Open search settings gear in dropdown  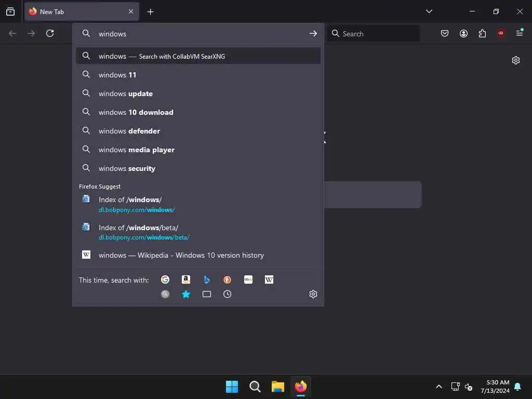313,294
